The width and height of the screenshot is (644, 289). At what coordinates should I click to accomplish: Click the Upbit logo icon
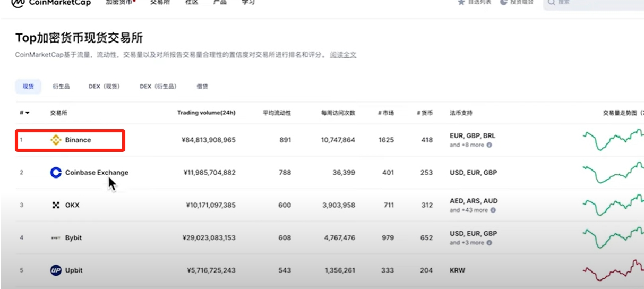56,270
